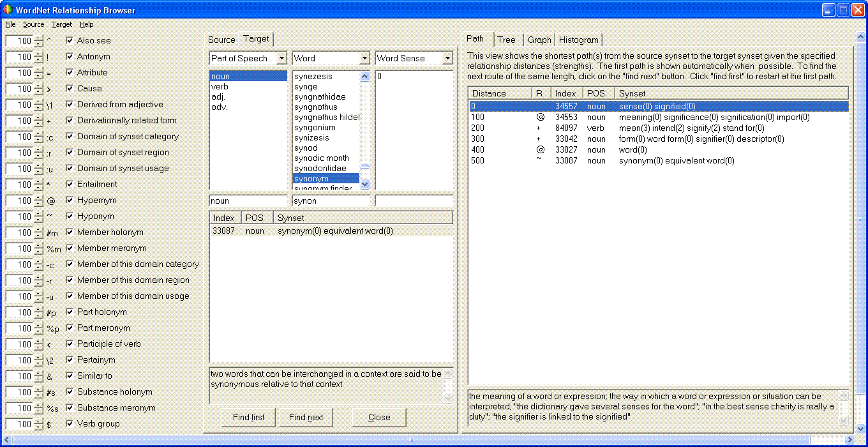Select adv. in part of speech list
This screenshot has width=868, height=447.
[x=248, y=107]
